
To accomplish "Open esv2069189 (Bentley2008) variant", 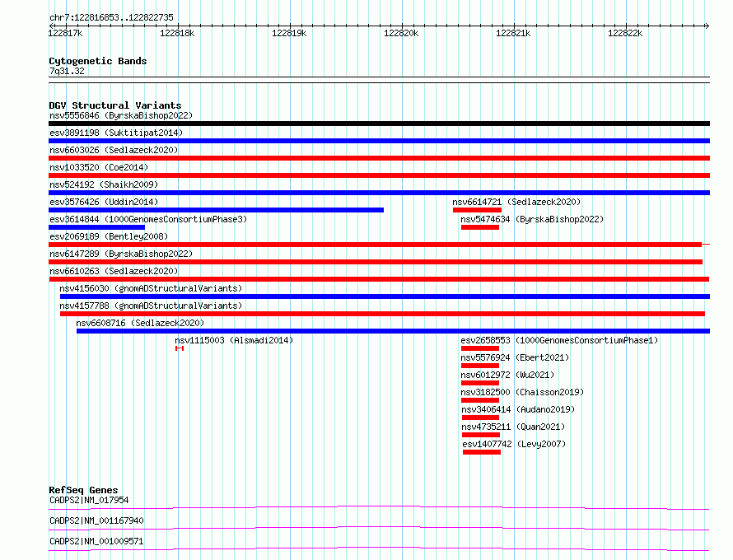I will [109, 236].
